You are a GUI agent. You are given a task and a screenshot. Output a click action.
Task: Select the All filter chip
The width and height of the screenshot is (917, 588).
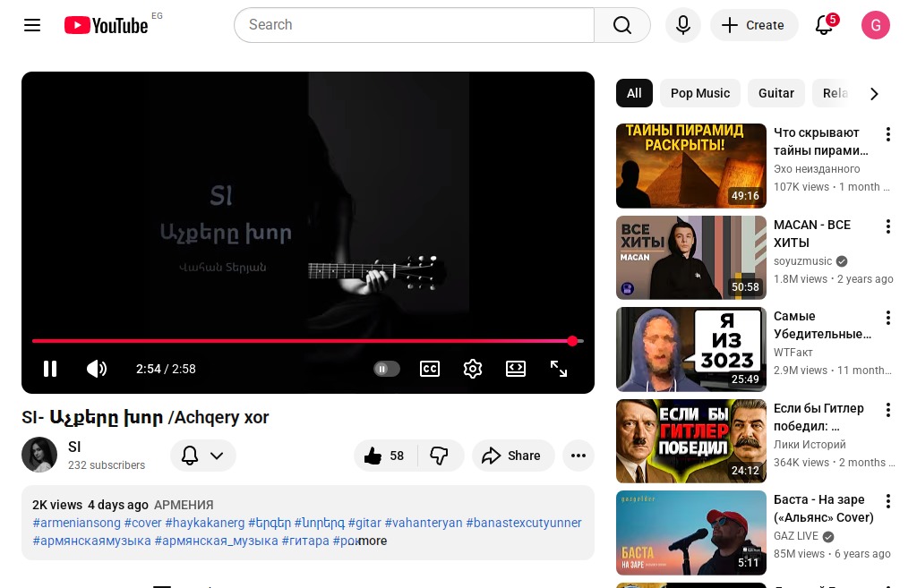(634, 93)
